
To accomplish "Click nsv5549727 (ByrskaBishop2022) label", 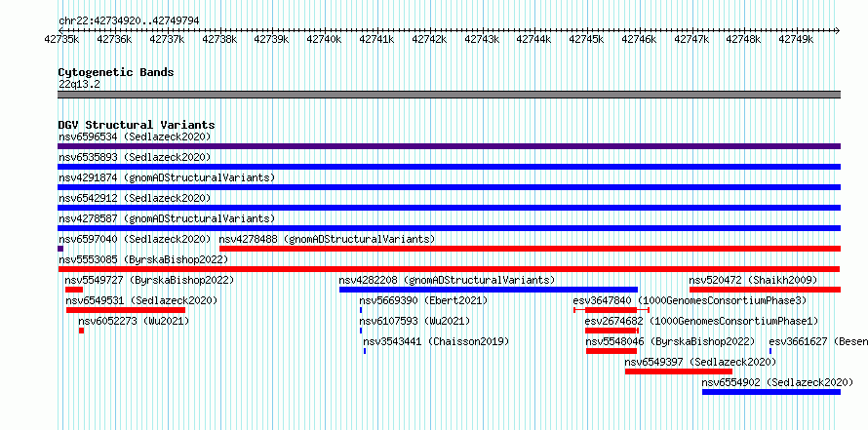I will [149, 280].
